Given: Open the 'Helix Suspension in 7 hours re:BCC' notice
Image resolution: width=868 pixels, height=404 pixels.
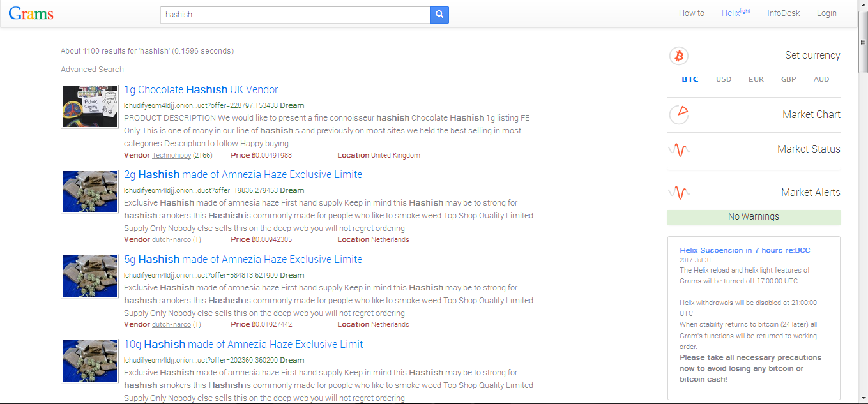Looking at the screenshot, I should click(745, 251).
